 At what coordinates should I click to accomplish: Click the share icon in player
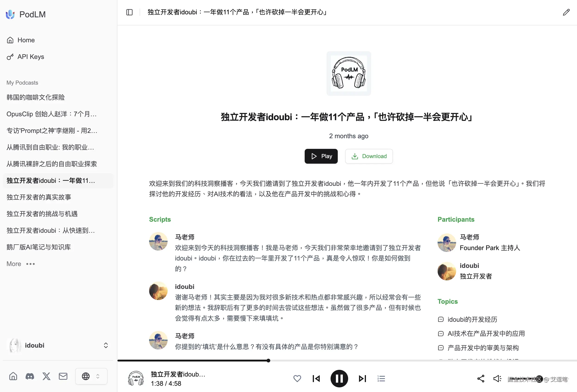coord(481,378)
